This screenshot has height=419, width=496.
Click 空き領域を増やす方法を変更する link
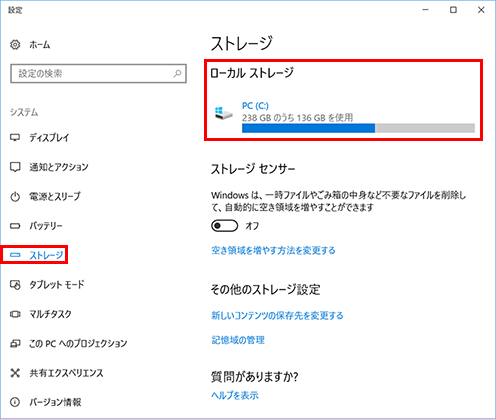coord(273,250)
